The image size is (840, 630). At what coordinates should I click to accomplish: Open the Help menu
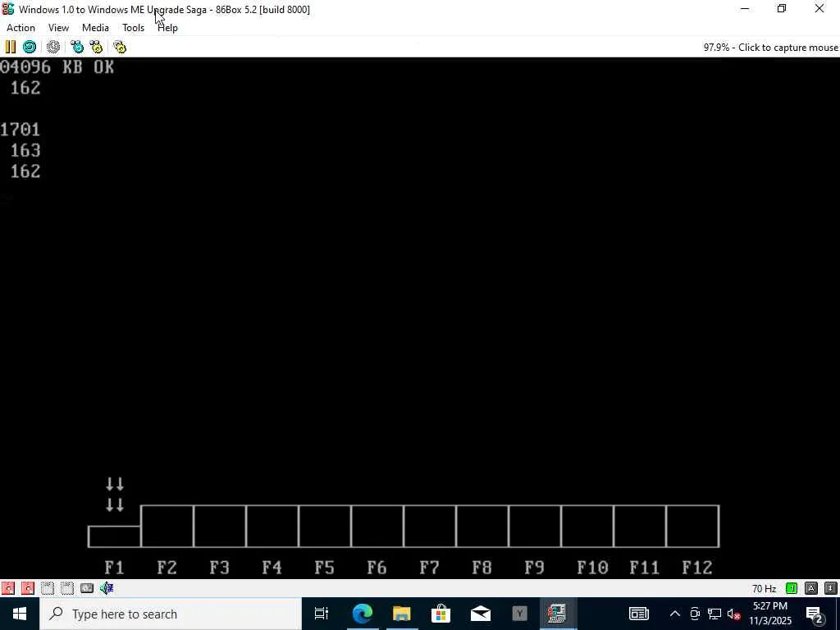[167, 28]
